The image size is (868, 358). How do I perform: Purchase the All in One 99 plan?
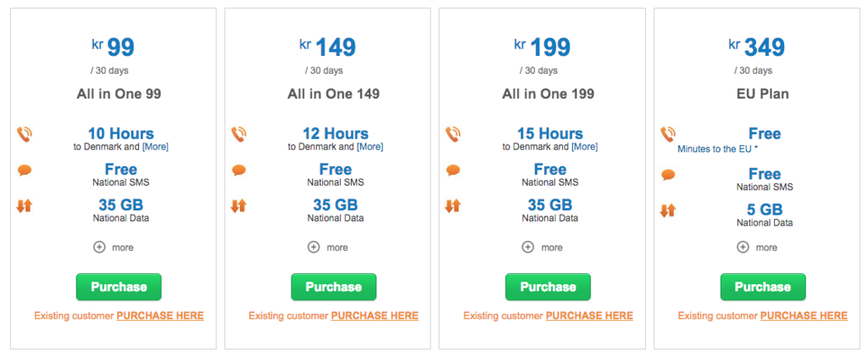click(119, 287)
